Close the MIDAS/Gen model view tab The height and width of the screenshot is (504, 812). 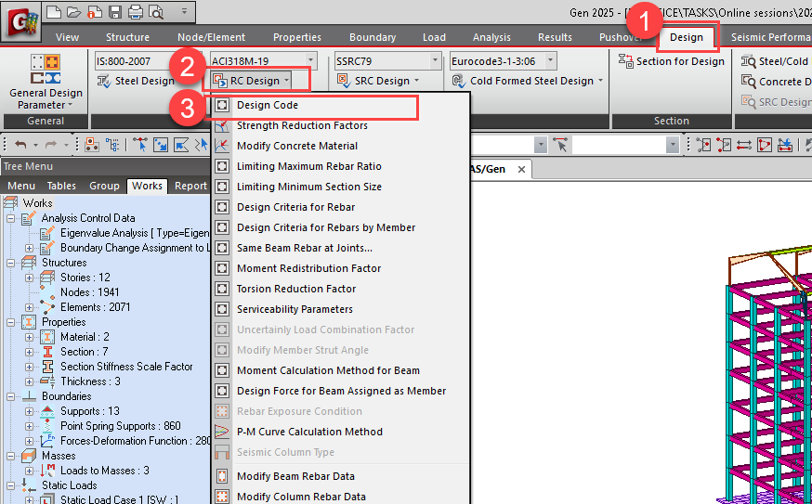click(521, 169)
